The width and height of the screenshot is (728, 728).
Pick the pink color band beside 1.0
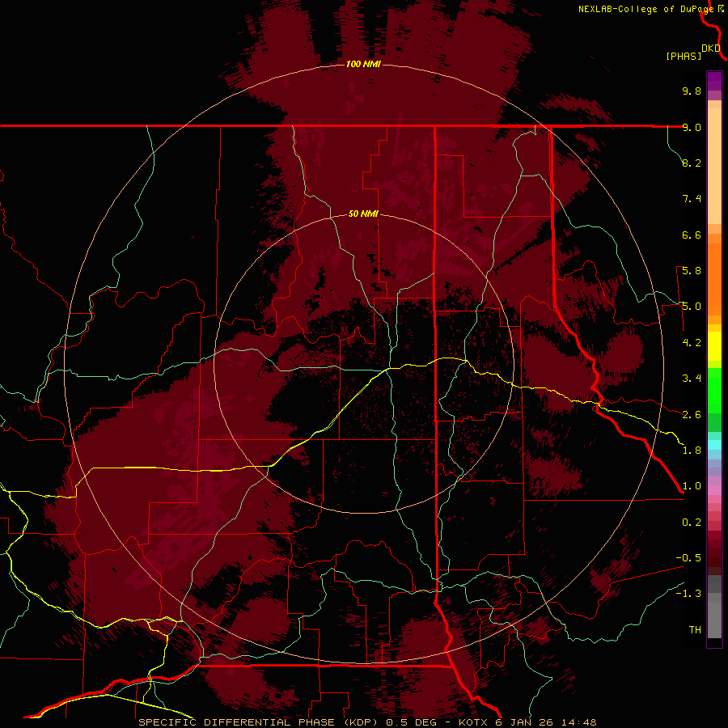point(714,490)
